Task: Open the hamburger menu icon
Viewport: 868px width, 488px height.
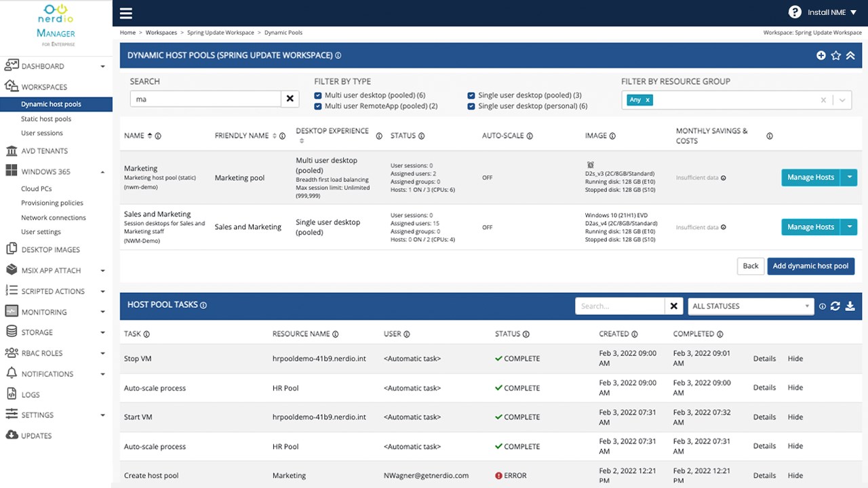Action: (x=125, y=13)
